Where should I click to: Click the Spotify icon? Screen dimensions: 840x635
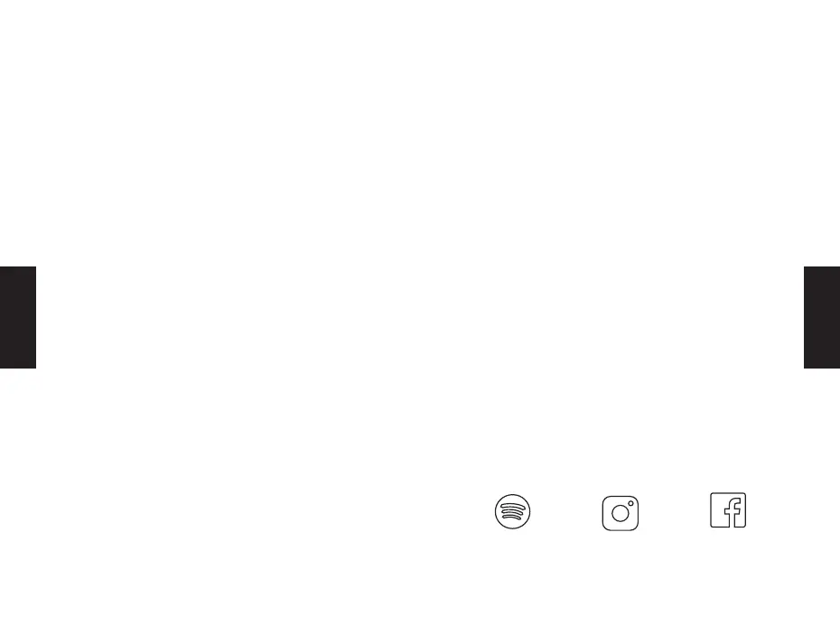(512, 512)
